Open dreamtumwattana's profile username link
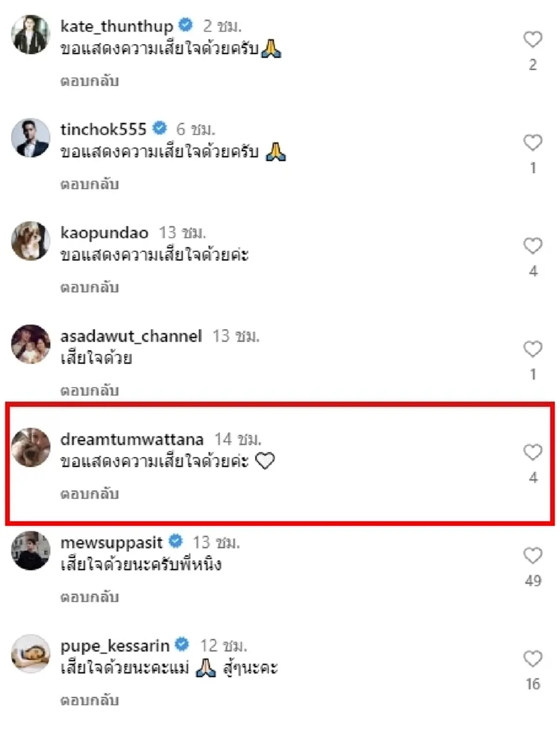Image resolution: width=560 pixels, height=730 pixels. click(132, 440)
